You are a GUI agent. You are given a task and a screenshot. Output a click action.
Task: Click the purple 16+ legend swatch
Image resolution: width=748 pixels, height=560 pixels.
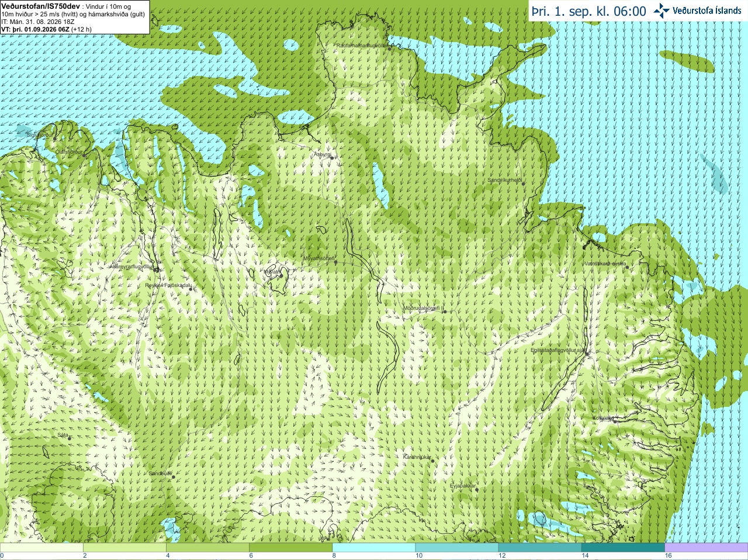click(x=707, y=548)
